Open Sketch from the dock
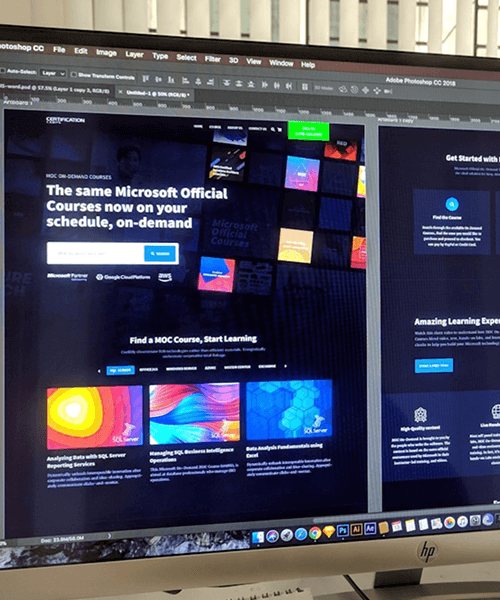500x600 pixels. [329, 532]
